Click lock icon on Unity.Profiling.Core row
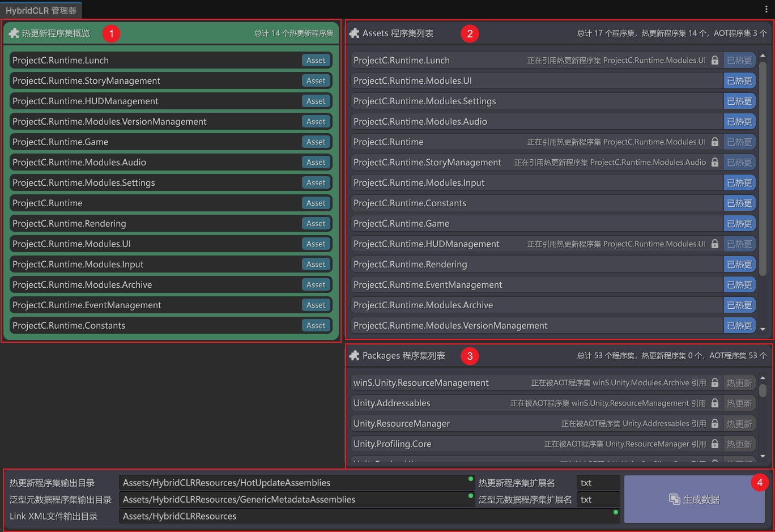This screenshot has width=775, height=532. (x=715, y=444)
